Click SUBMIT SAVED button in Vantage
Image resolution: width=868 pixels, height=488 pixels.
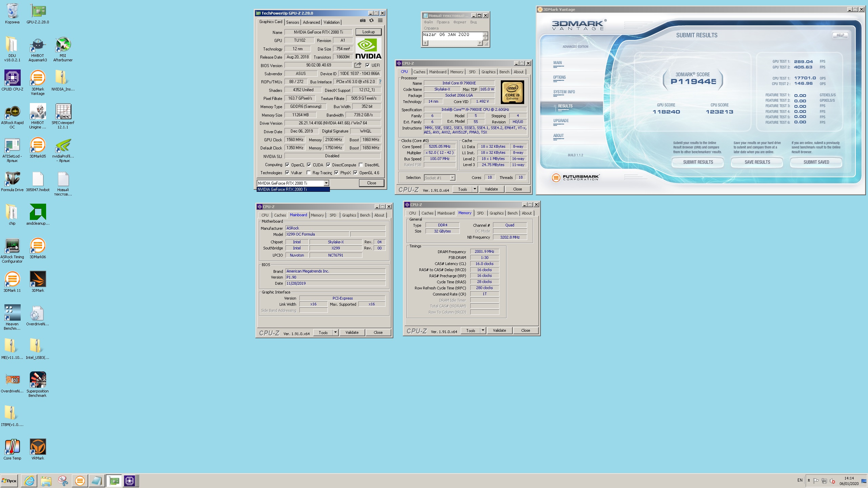pos(816,162)
